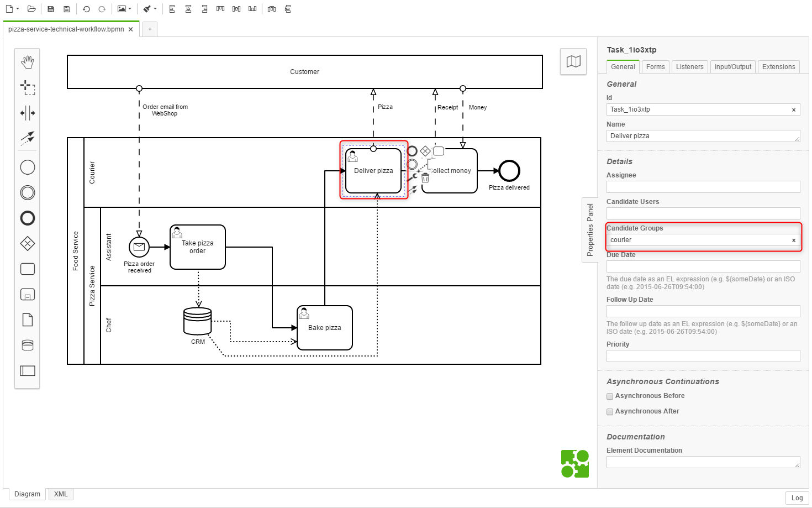This screenshot has width=812, height=508.
Task: Create a data store reference from palette
Action: click(27, 345)
